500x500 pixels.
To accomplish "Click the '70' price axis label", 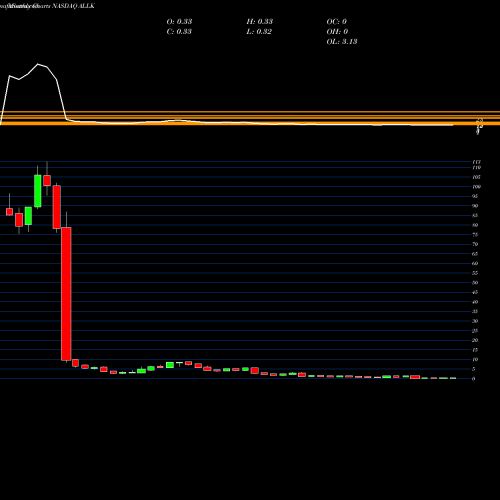I will point(475,244).
